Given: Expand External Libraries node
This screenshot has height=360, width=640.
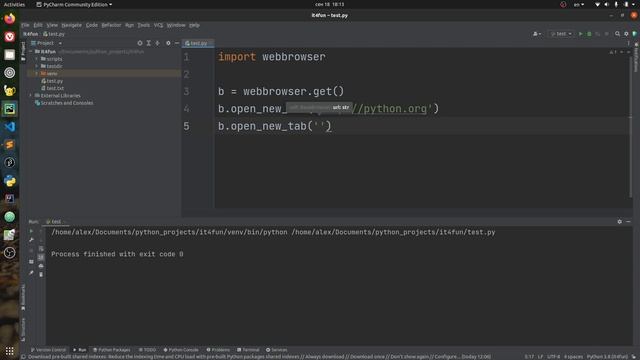Looking at the screenshot, I should tap(31, 96).
